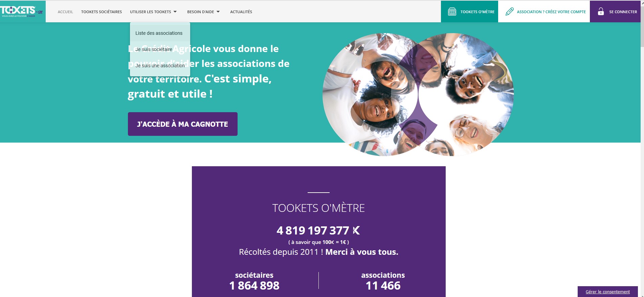
Task: Open Tookets Sociétaires navigation link
Action: [102, 12]
